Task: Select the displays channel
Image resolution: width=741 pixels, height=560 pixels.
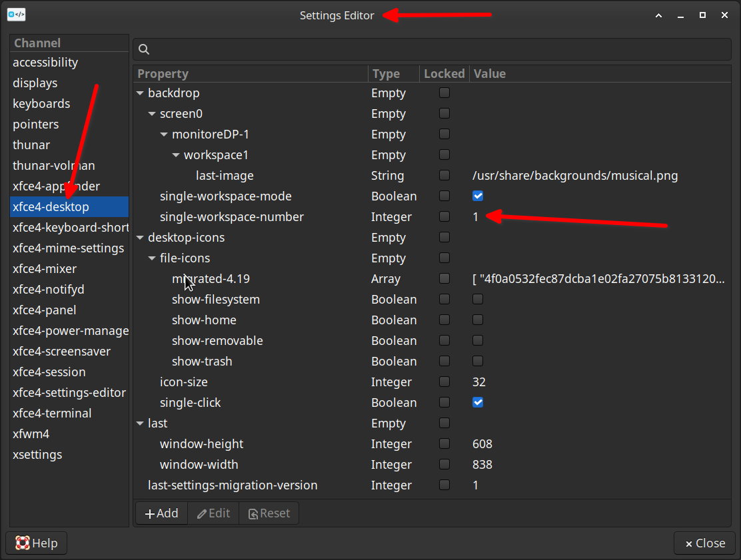Action: tap(69, 83)
